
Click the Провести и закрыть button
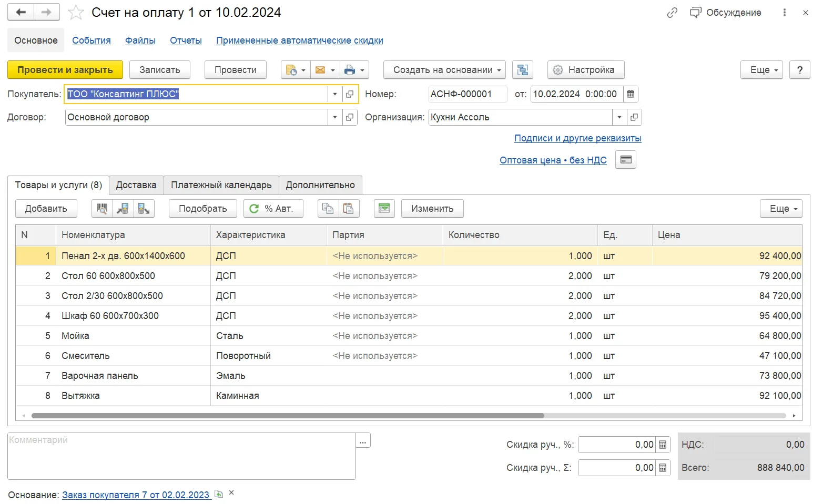click(x=65, y=70)
